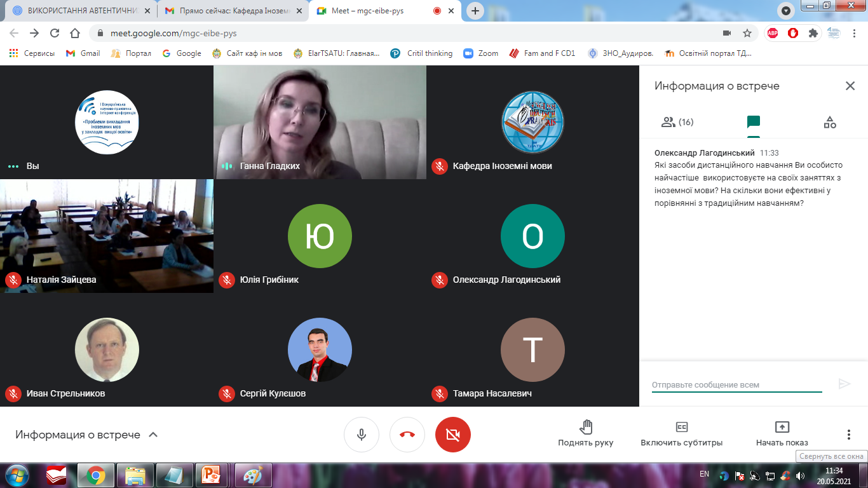The width and height of the screenshot is (868, 488).
Task: Open the Extensions puzzle-piece menu
Action: 813,33
